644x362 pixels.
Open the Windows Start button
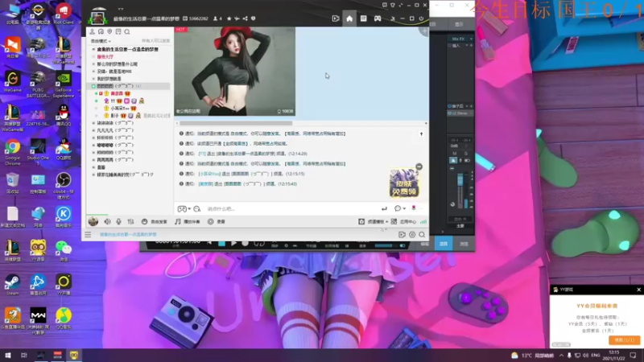tap(8, 356)
